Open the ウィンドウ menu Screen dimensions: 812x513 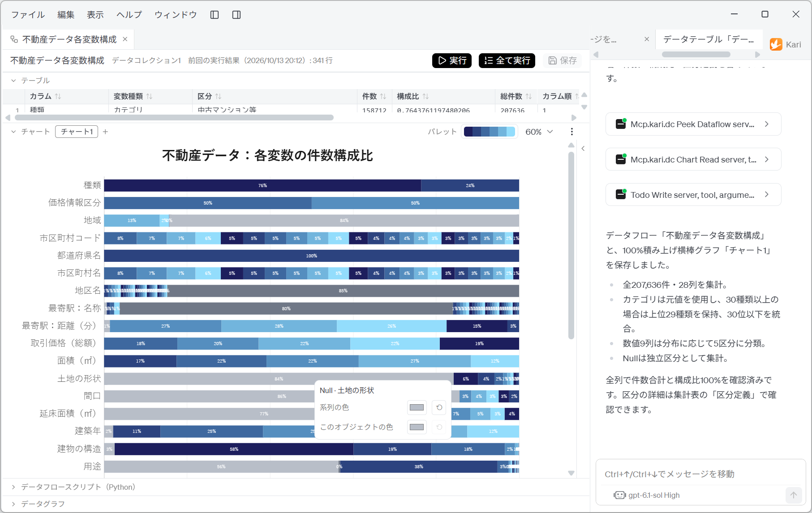pos(176,15)
